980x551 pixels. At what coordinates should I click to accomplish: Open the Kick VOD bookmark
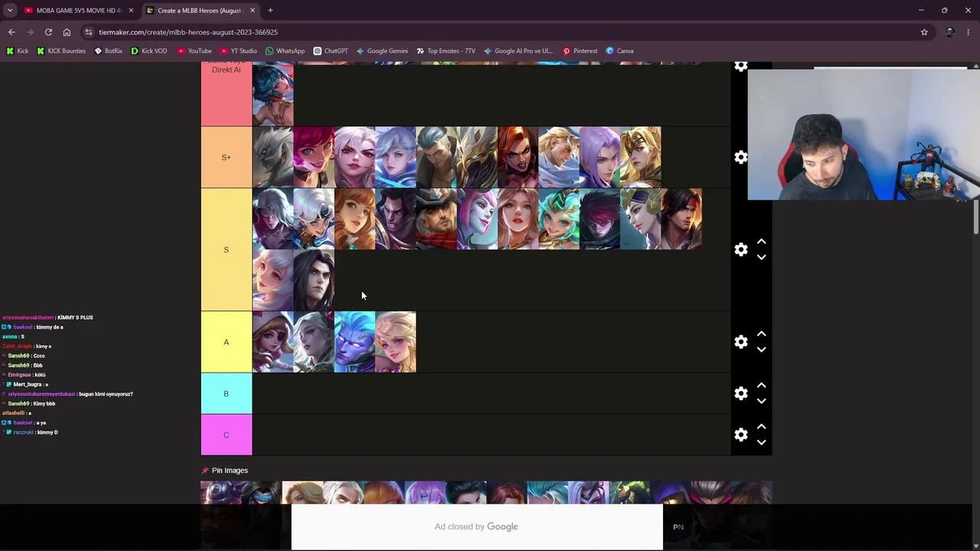(149, 51)
